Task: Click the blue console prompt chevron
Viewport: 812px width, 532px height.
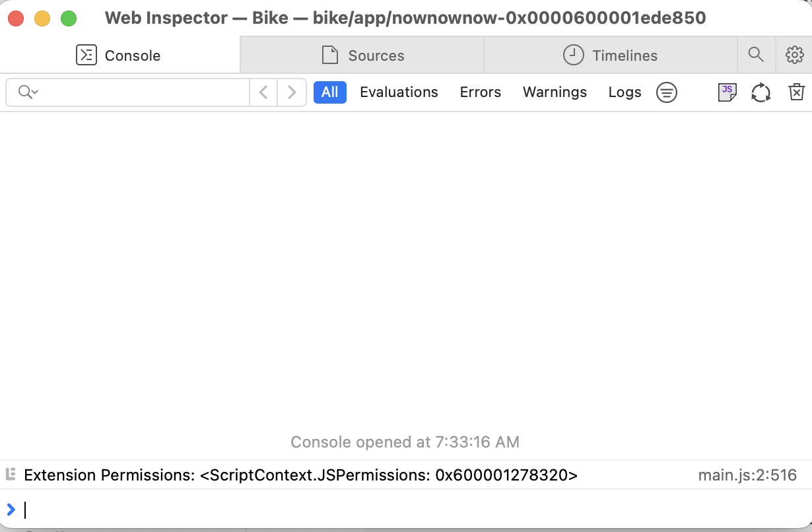Action: (x=11, y=510)
